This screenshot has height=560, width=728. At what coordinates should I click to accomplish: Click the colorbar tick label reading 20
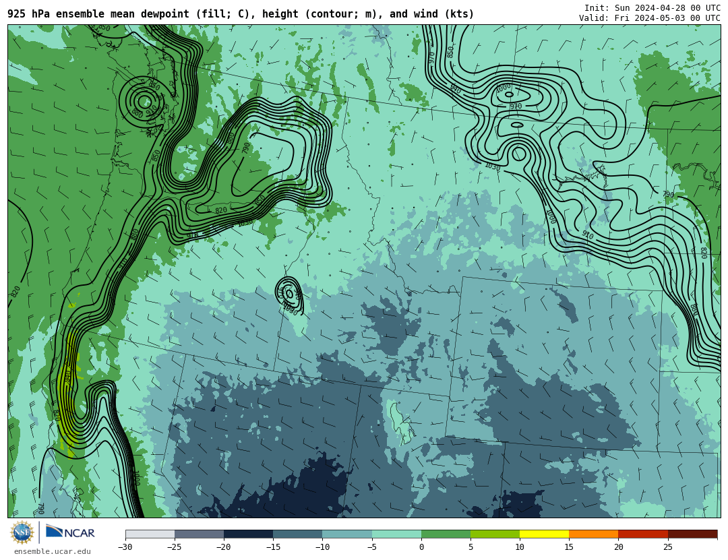[618, 547]
